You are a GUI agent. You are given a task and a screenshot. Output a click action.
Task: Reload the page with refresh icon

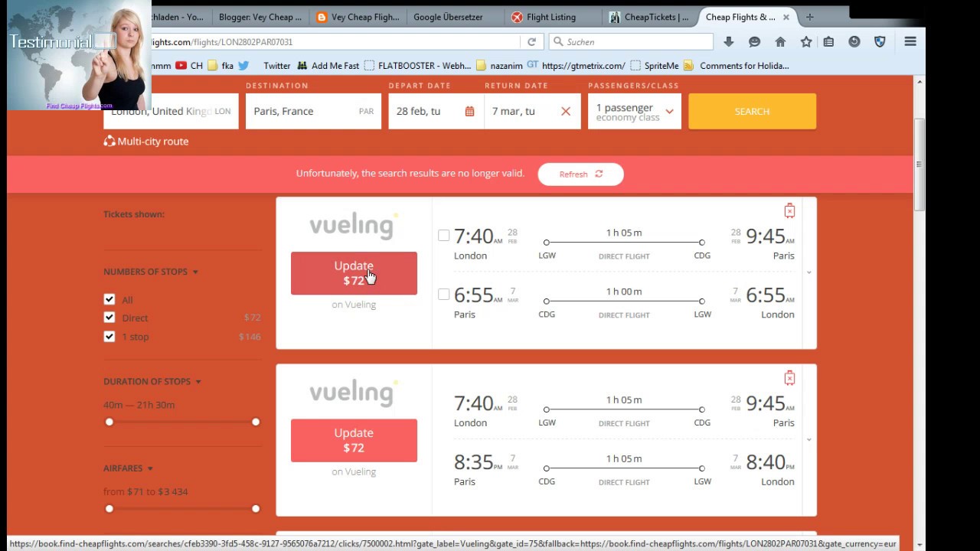click(531, 42)
